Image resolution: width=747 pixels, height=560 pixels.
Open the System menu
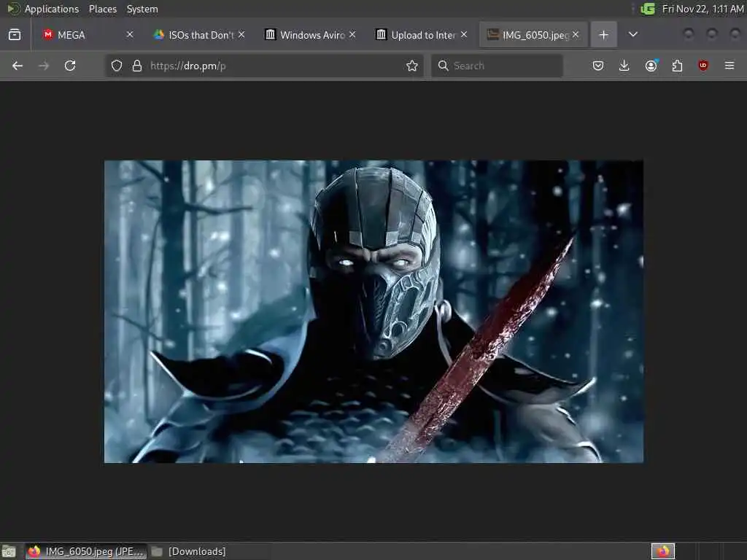point(142,9)
